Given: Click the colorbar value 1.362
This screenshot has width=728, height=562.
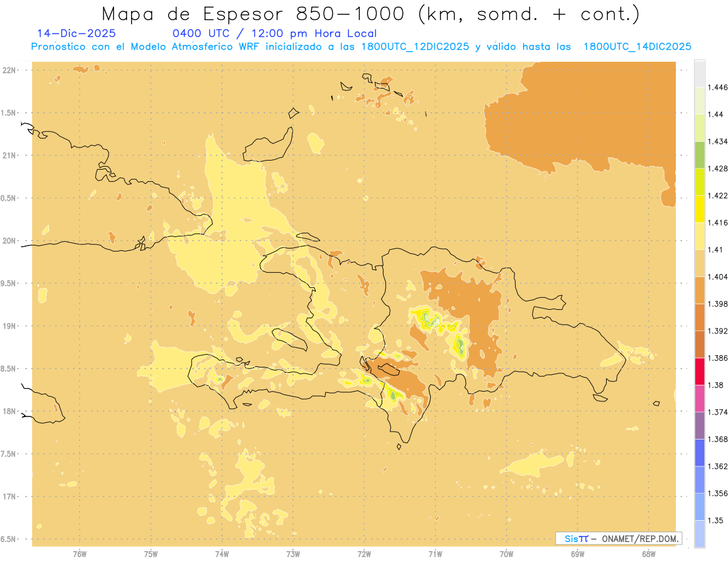Looking at the screenshot, I should [x=718, y=466].
